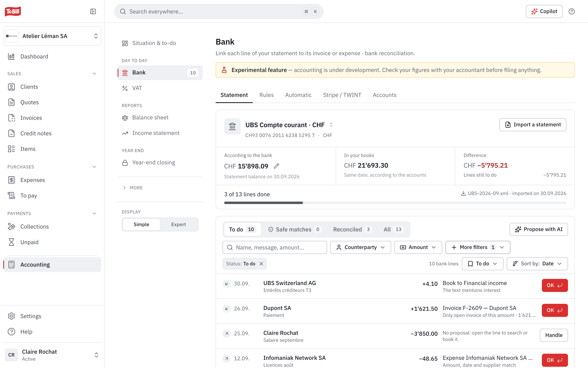Open Dashboard in the sidebar
Image resolution: width=588 pixels, height=368 pixels.
click(52, 56)
